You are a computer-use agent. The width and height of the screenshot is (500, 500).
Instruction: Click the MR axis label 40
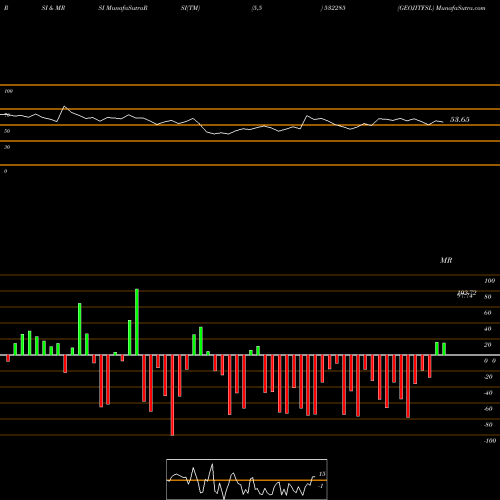[488, 329]
